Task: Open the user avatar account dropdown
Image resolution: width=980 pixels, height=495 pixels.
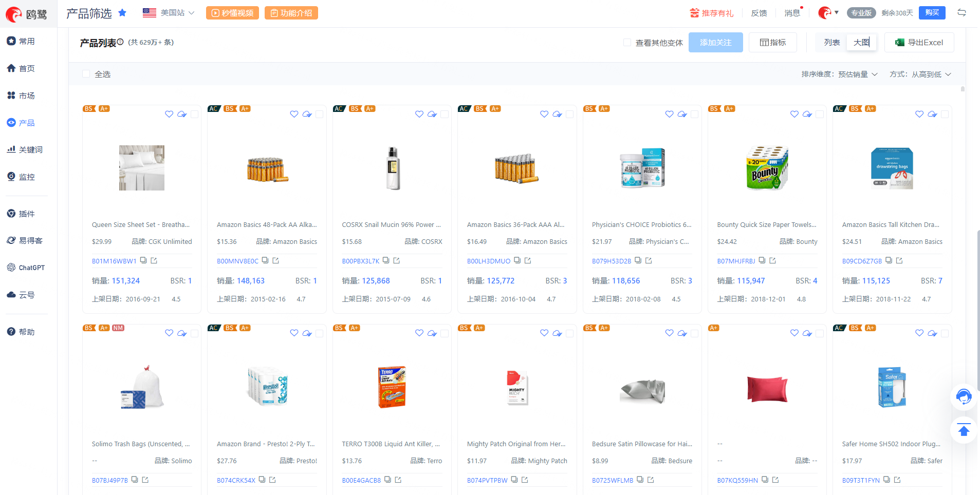Action: pos(828,13)
